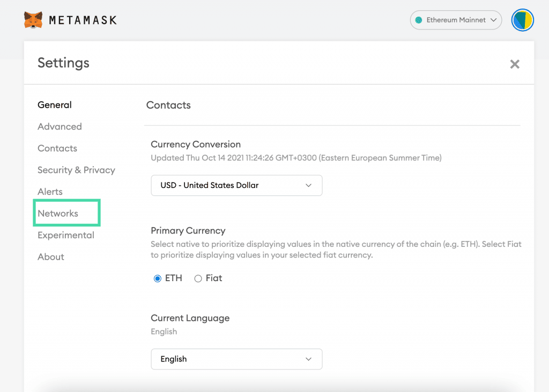Image resolution: width=549 pixels, height=392 pixels.
Task: Click the Current Language heading
Action: tap(190, 318)
